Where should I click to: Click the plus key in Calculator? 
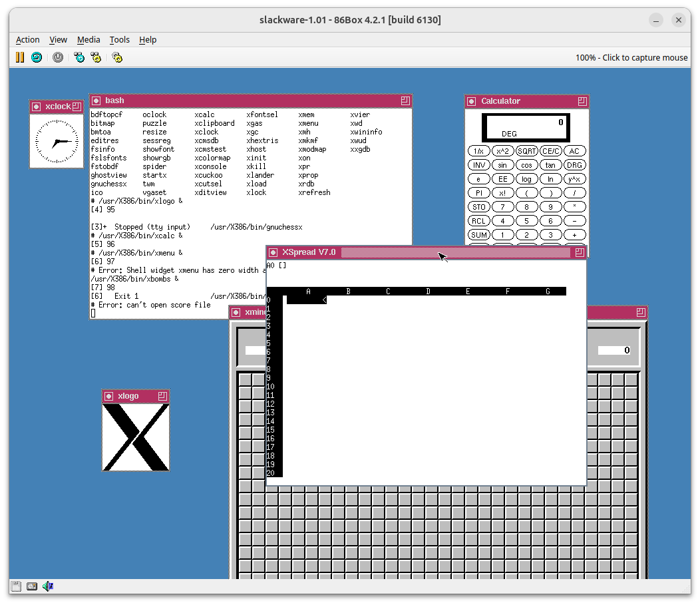[x=574, y=235]
